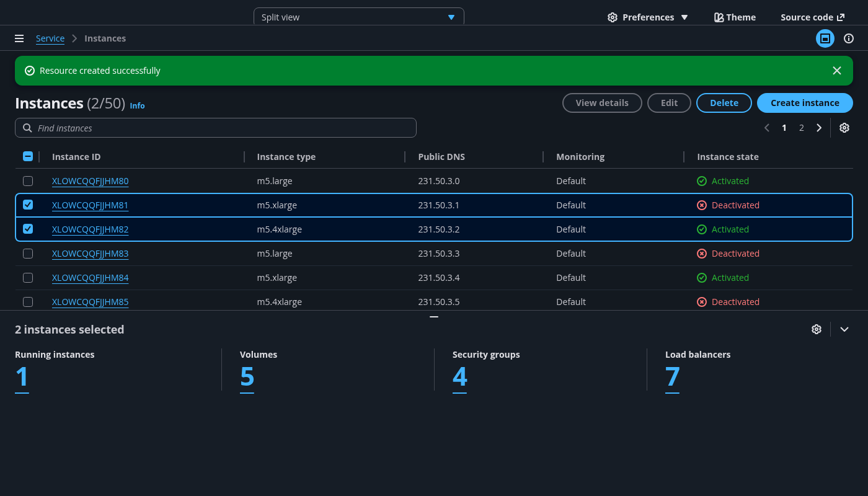
Task: Expand the Preferences dropdown menu
Action: coord(648,17)
